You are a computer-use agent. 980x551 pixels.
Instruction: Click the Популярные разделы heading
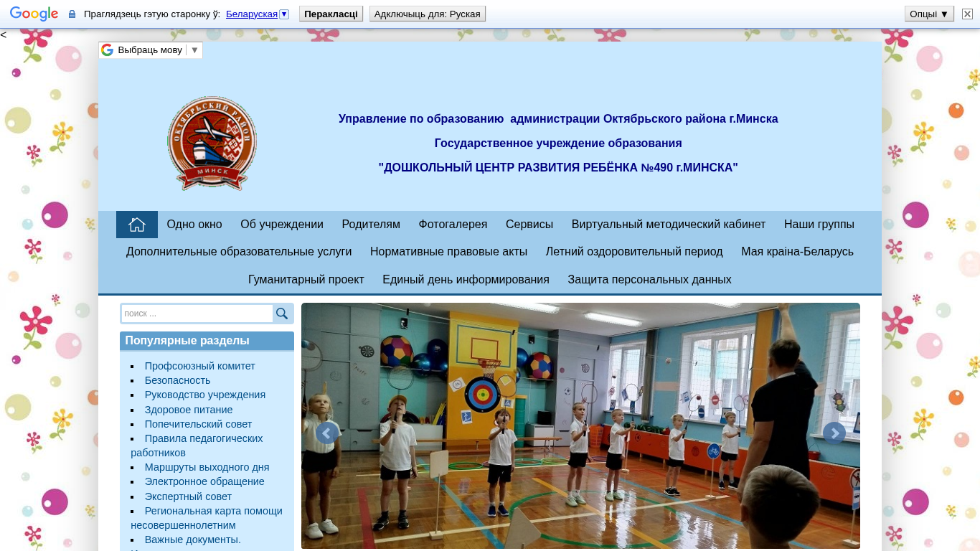[187, 341]
